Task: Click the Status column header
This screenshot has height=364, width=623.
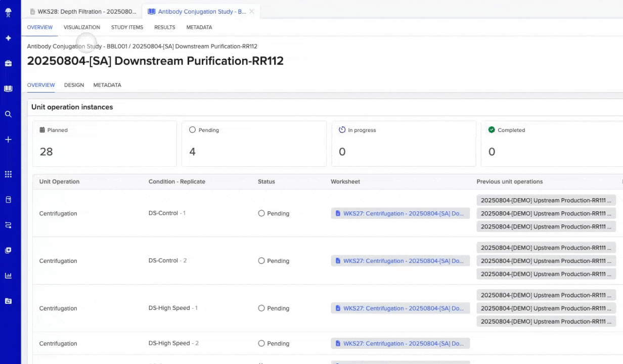Action: (x=266, y=181)
